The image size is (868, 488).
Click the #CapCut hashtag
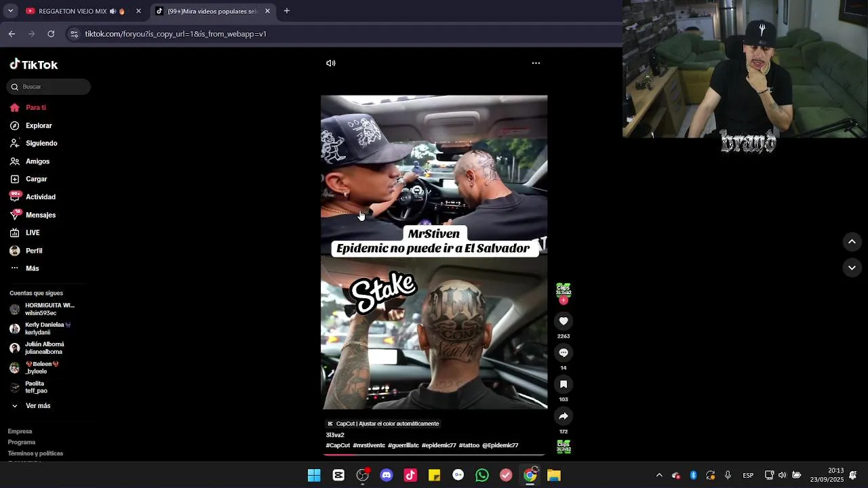(338, 445)
